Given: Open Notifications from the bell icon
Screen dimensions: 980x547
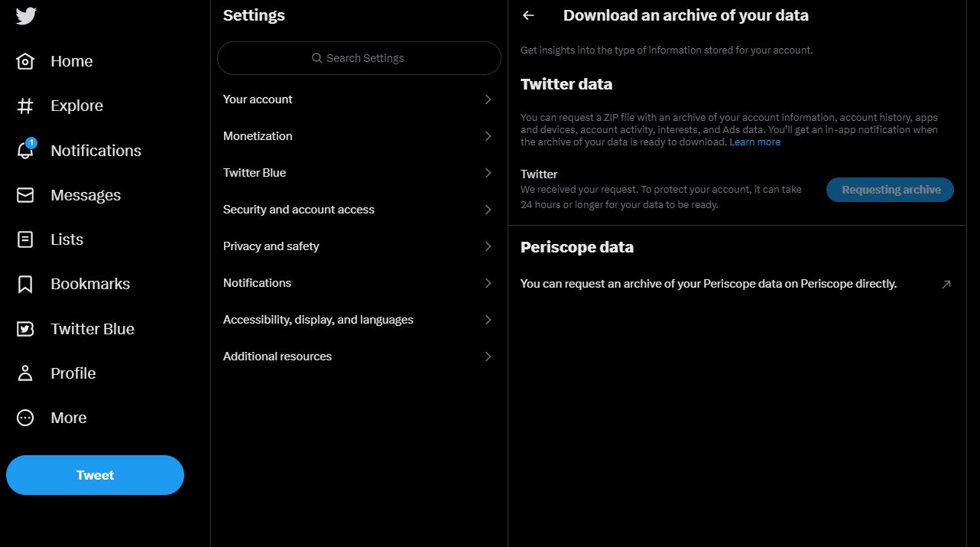Looking at the screenshot, I should 25,150.
